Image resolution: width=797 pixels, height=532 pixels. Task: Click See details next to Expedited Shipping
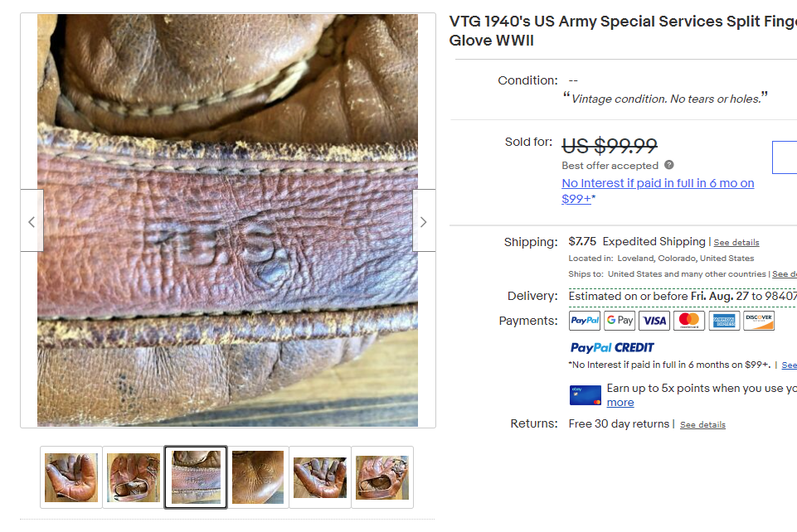(x=736, y=243)
